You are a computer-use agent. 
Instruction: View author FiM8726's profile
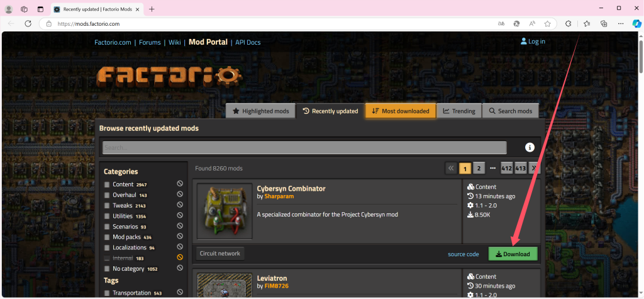[x=278, y=286]
